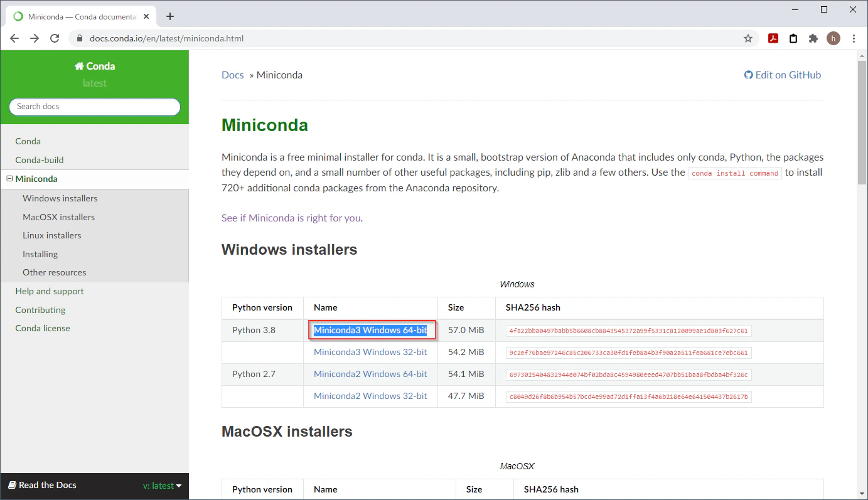Viewport: 868px width, 500px height.
Task: Click the page's vertical scrollbar thumb
Action: pyautogui.click(x=862, y=123)
